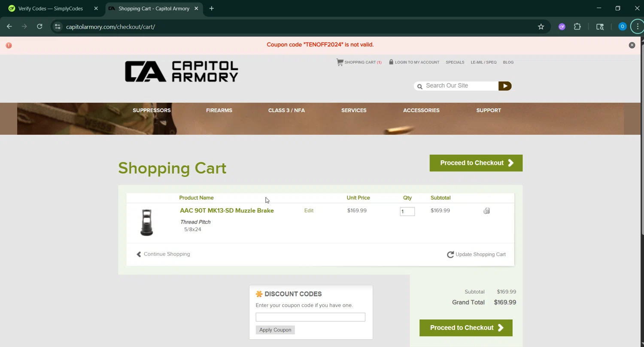Click the Qty column header
The image size is (644, 347).
point(407,198)
